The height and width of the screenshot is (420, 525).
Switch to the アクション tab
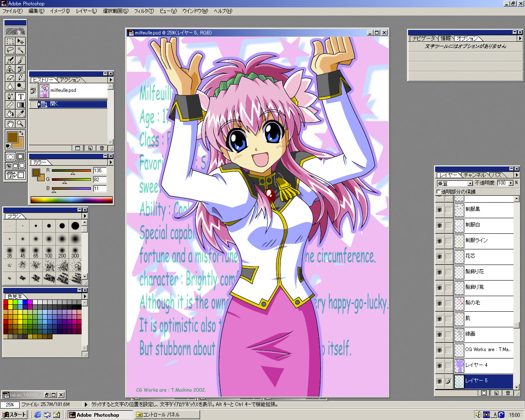point(70,80)
